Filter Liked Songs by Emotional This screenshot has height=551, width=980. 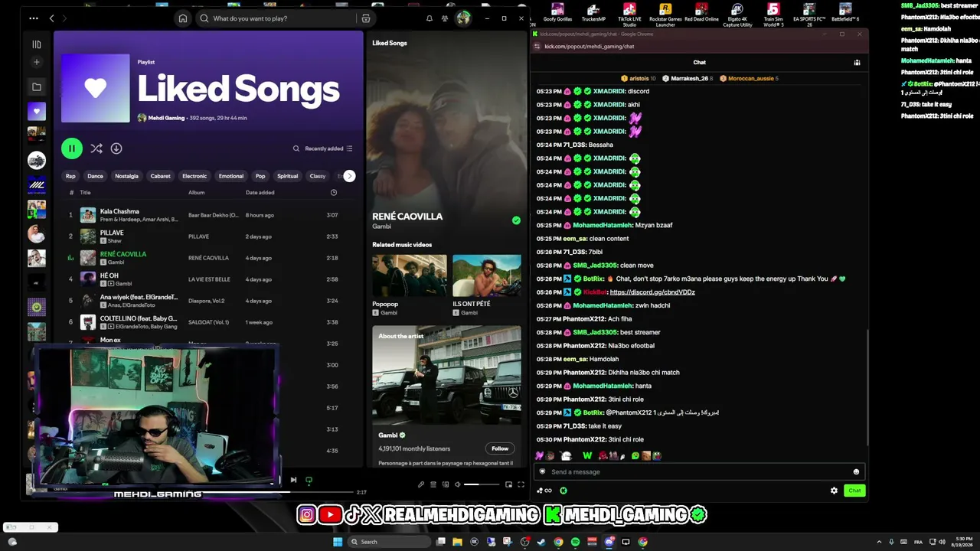pyautogui.click(x=231, y=176)
